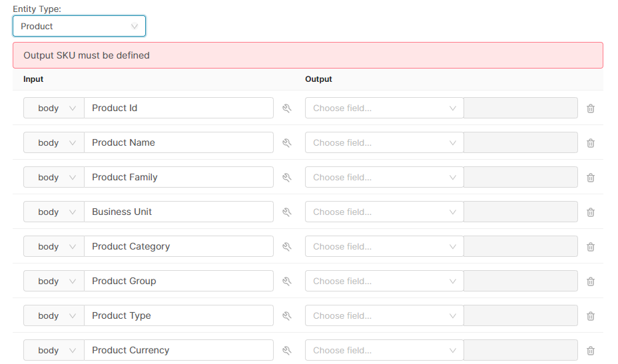Delete the Product Id mapping row
The width and height of the screenshot is (618, 364).
(590, 108)
